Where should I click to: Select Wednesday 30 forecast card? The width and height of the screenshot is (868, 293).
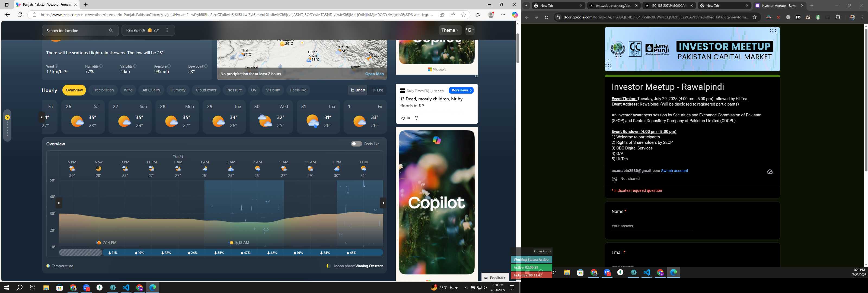pyautogui.click(x=271, y=117)
